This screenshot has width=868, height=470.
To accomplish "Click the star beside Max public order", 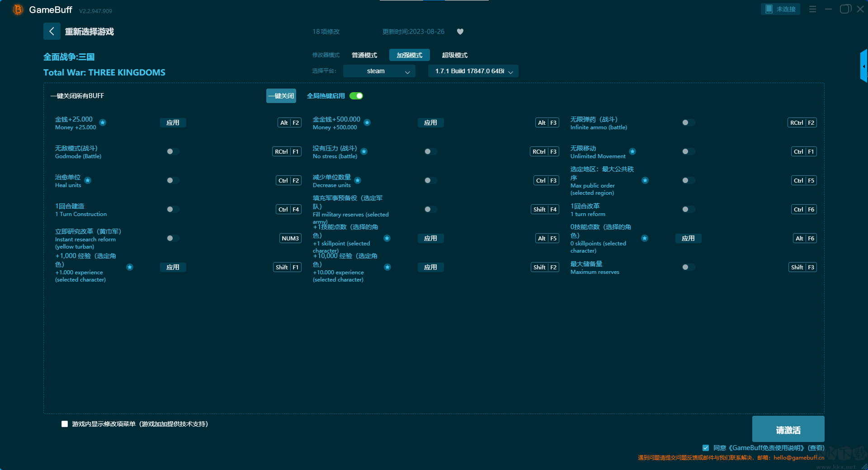I will (645, 180).
